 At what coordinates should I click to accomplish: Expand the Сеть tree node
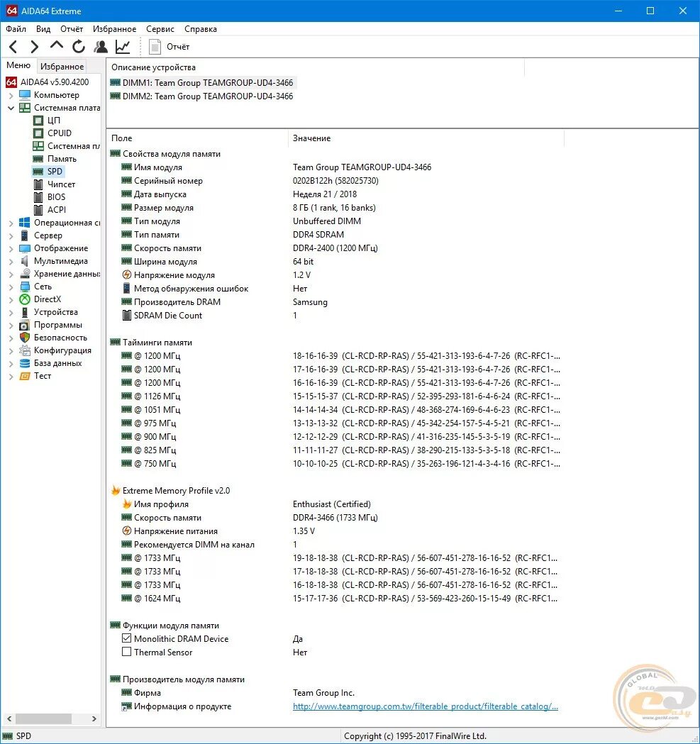tap(11, 287)
